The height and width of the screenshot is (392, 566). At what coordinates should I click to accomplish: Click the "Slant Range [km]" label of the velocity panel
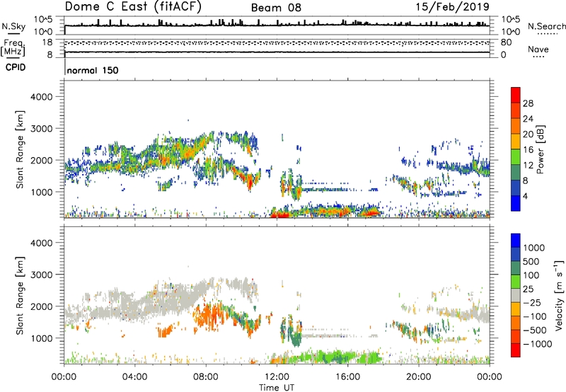tap(20, 295)
